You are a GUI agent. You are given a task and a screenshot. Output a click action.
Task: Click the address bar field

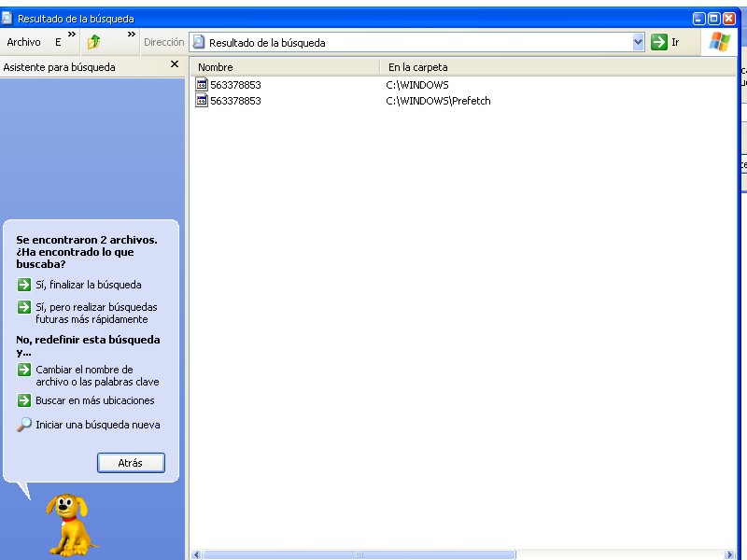tap(416, 42)
